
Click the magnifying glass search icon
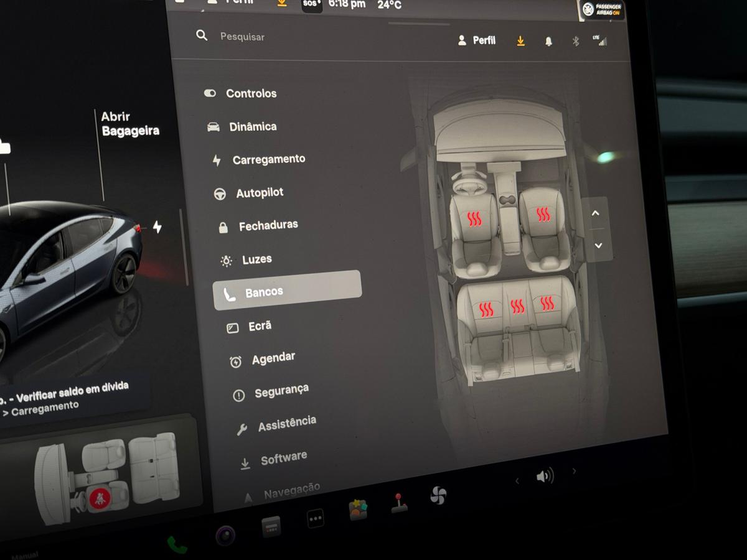click(202, 35)
